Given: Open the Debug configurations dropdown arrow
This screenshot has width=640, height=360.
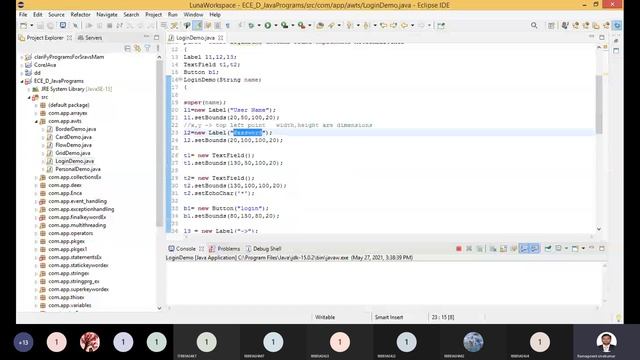Looking at the screenshot, I should [259, 25].
